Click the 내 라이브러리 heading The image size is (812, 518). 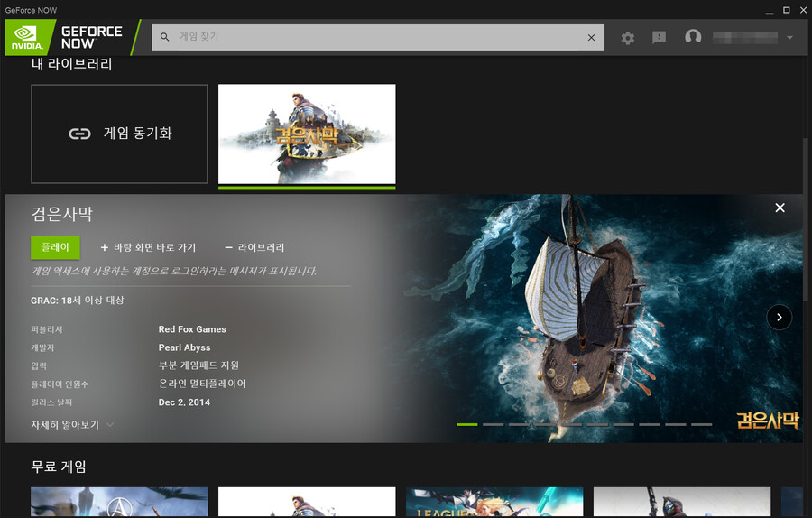pos(71,64)
